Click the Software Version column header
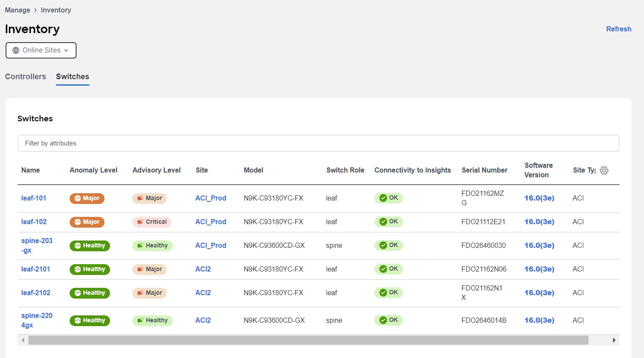The width and height of the screenshot is (644, 358). pyautogui.click(x=538, y=170)
